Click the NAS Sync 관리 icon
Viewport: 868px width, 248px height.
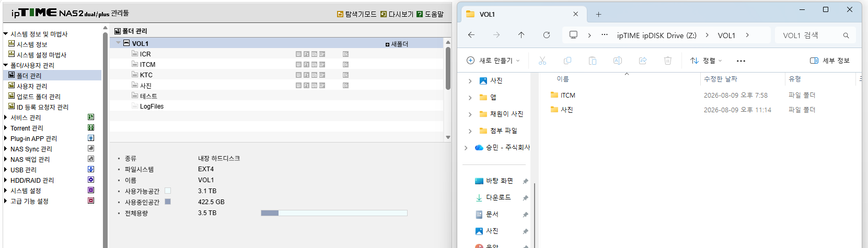click(x=91, y=149)
